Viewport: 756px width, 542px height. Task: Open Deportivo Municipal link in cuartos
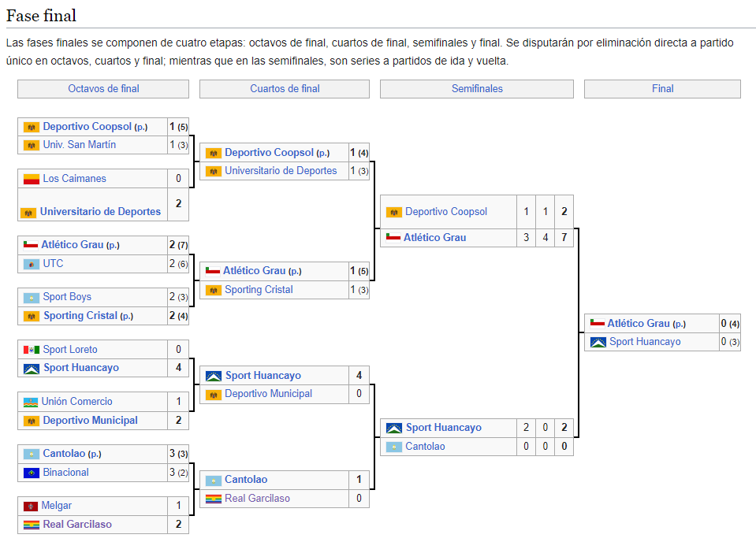pos(268,394)
